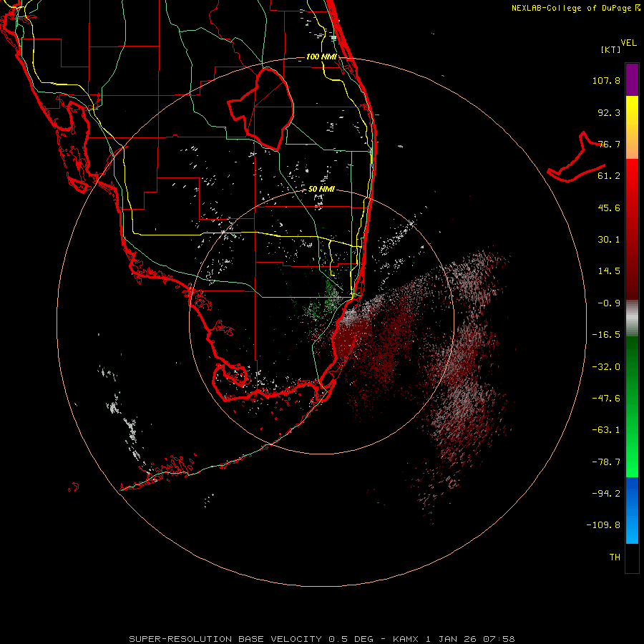Click the [KT] units label

coord(610,49)
